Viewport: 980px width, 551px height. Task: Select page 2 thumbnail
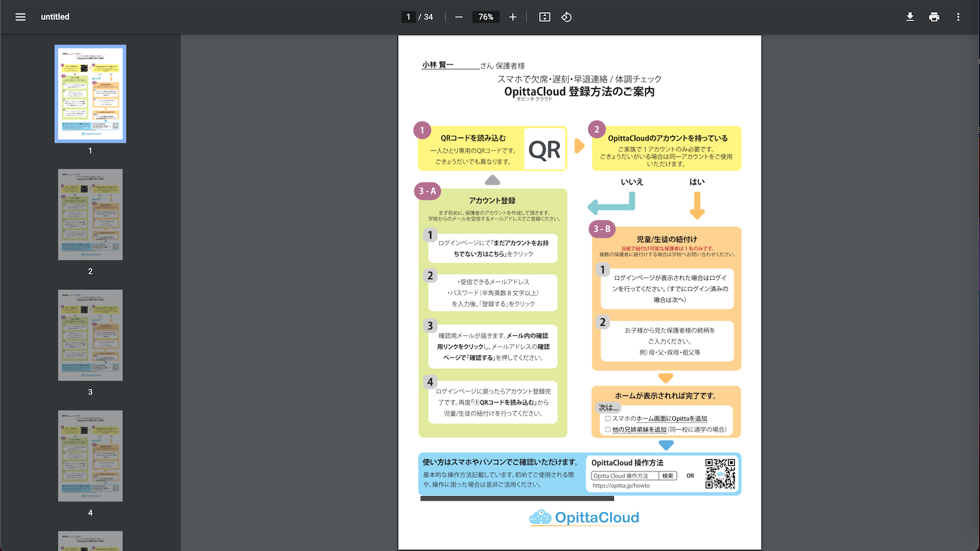coord(90,215)
